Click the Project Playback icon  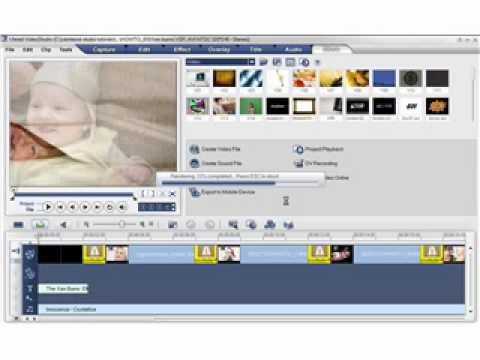coord(299,149)
